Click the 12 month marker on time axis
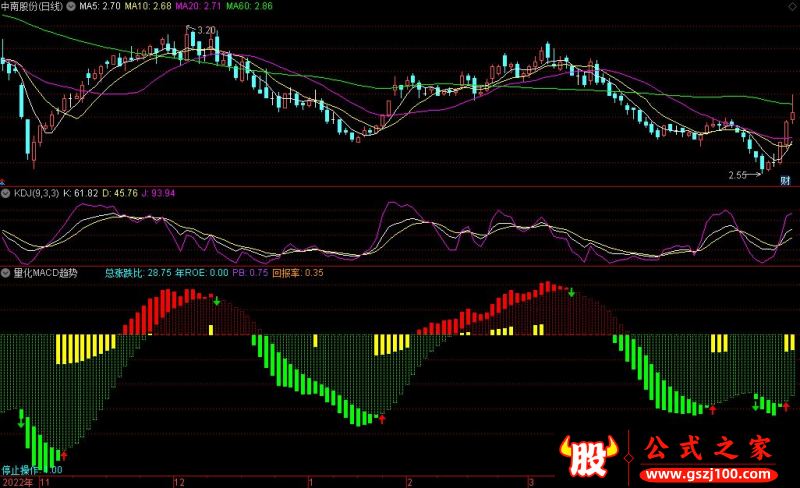The height and width of the screenshot is (488, 800). pos(179,481)
